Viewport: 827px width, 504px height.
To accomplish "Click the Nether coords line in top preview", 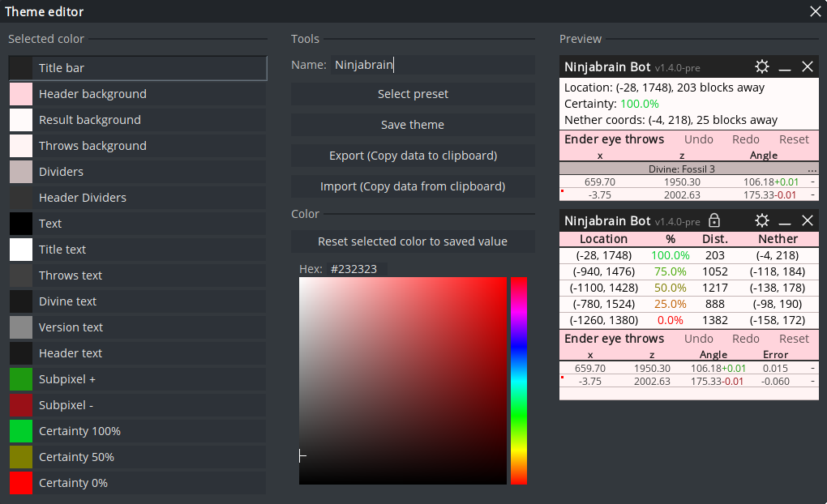I will click(671, 120).
